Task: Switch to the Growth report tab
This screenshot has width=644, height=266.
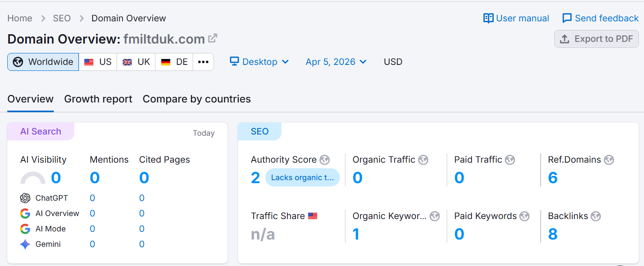Action: [98, 99]
